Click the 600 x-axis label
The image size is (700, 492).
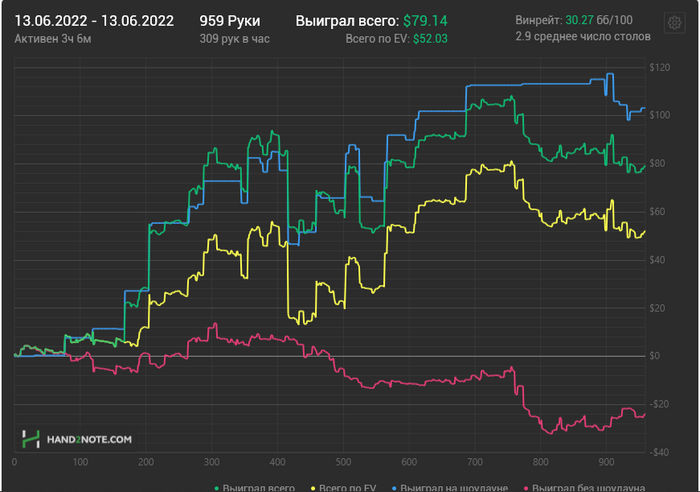pyautogui.click(x=409, y=462)
